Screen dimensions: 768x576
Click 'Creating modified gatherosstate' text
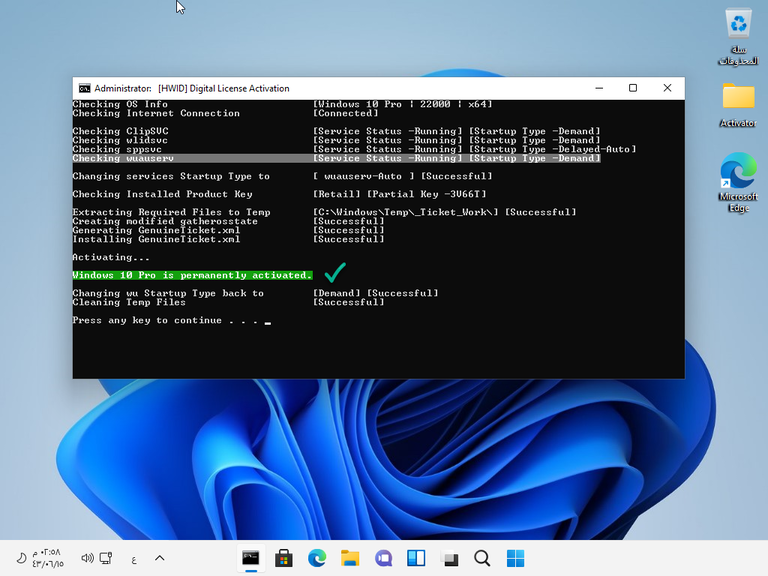(165, 221)
